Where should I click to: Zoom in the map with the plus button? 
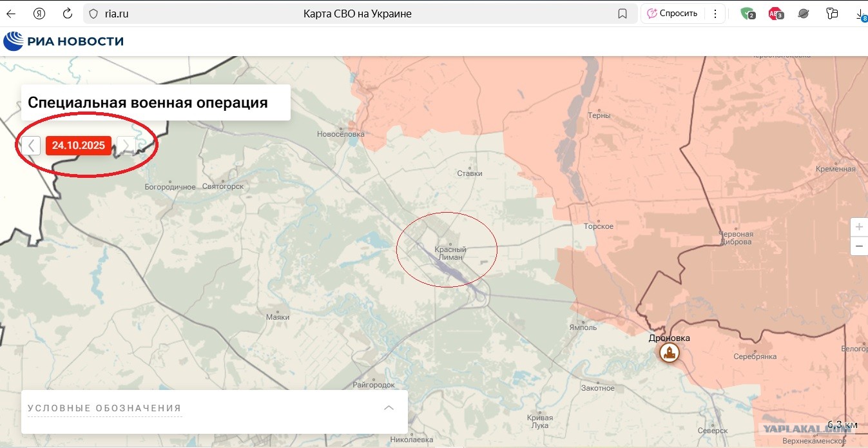859,228
